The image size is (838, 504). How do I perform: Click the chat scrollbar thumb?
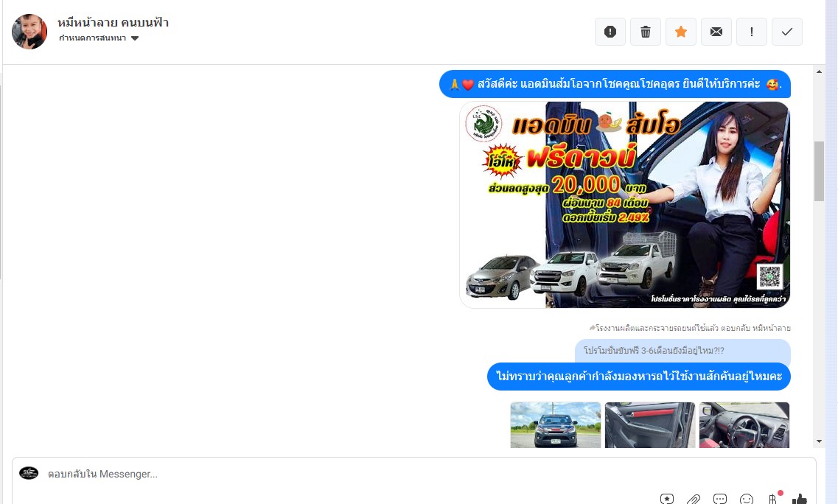820,171
